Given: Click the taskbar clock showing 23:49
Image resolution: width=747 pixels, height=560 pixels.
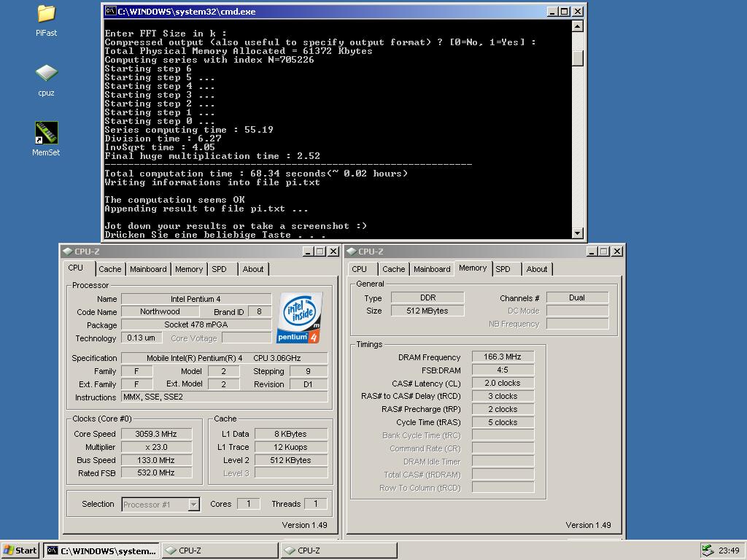Looking at the screenshot, I should [x=729, y=551].
